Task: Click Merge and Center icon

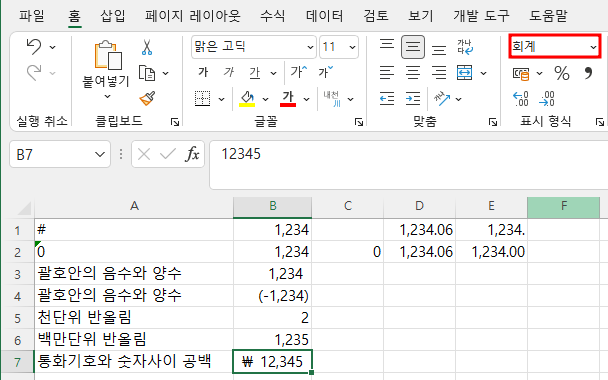Action: pos(465,73)
